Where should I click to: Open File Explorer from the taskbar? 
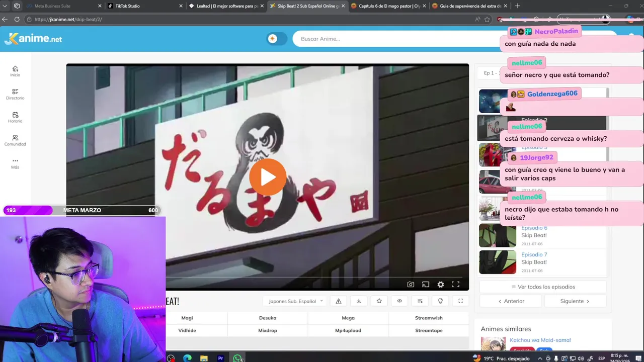[x=204, y=358]
